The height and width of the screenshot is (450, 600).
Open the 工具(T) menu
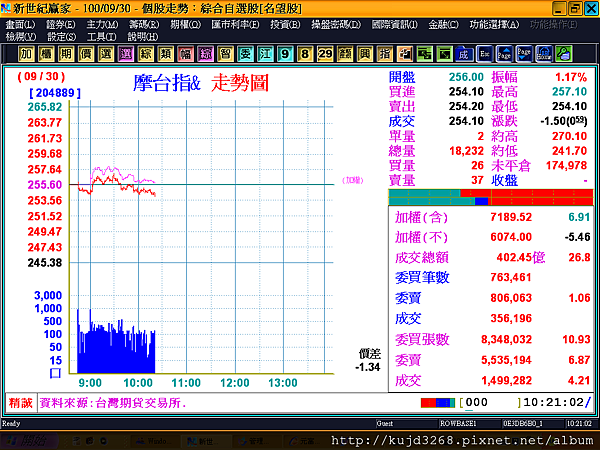tap(102, 37)
